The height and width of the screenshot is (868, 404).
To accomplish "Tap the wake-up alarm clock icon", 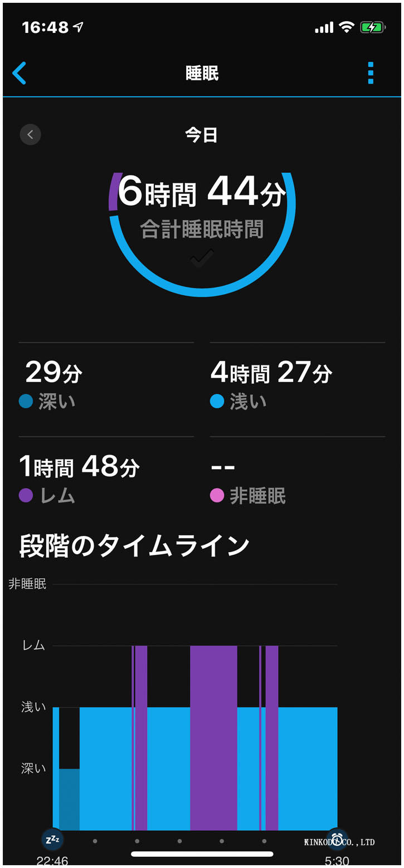I will pos(337,839).
